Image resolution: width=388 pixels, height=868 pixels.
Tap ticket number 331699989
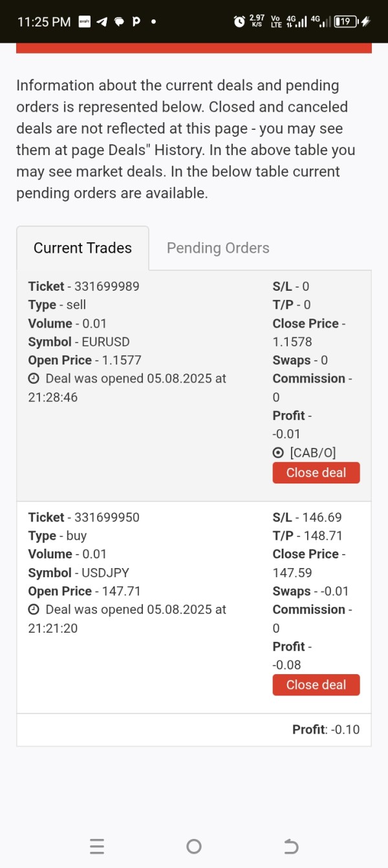[107, 286]
